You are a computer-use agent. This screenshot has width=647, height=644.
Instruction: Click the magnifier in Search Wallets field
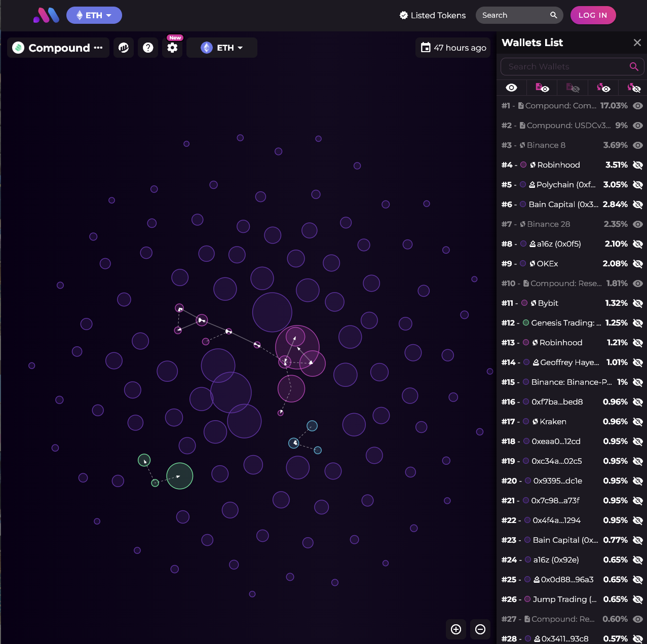click(634, 66)
